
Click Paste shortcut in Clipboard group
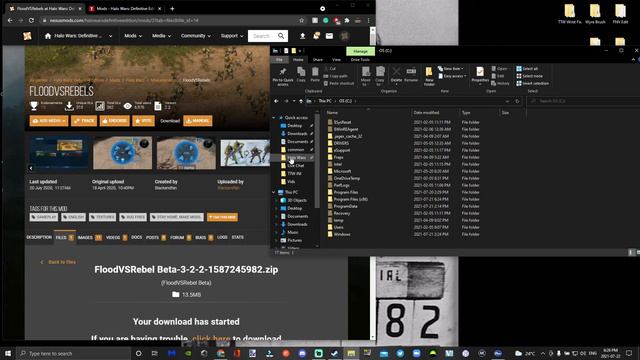(339, 83)
